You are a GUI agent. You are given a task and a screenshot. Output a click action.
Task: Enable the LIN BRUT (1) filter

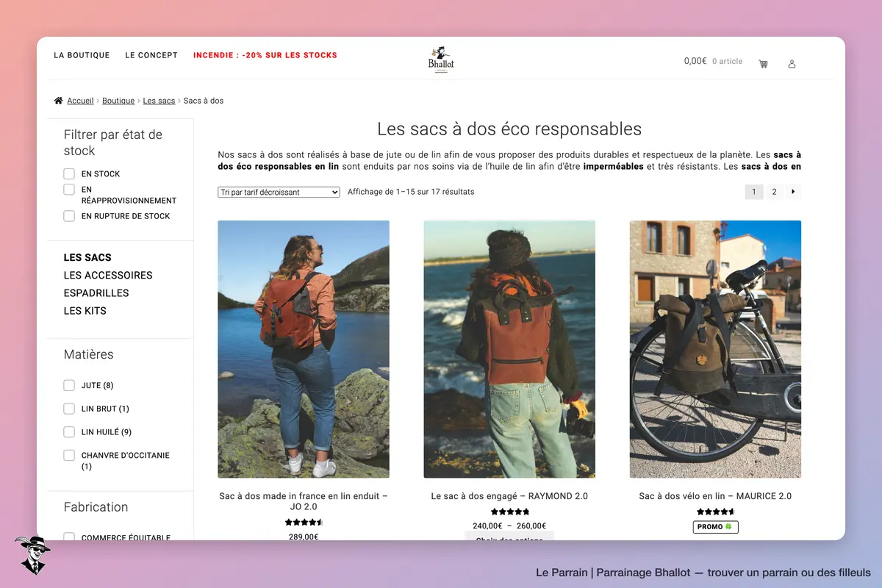pyautogui.click(x=69, y=409)
